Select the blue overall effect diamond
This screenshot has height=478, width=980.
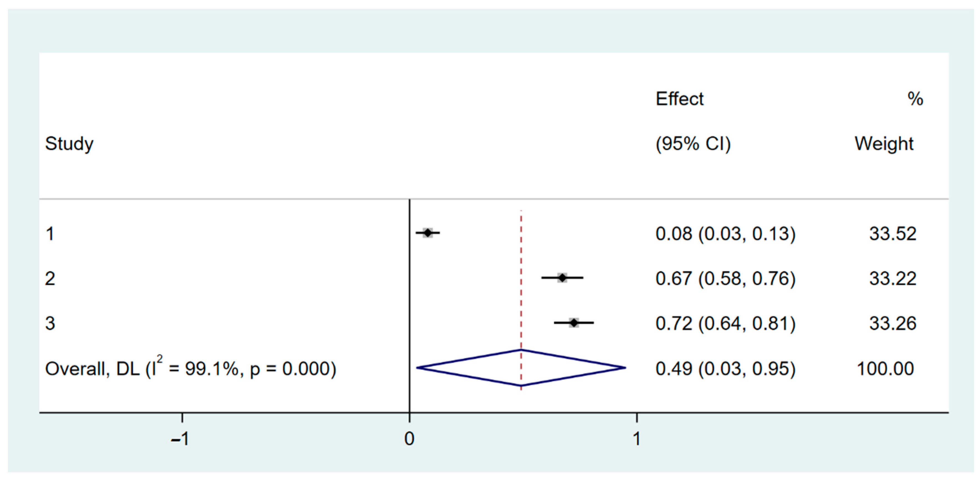pyautogui.click(x=521, y=368)
